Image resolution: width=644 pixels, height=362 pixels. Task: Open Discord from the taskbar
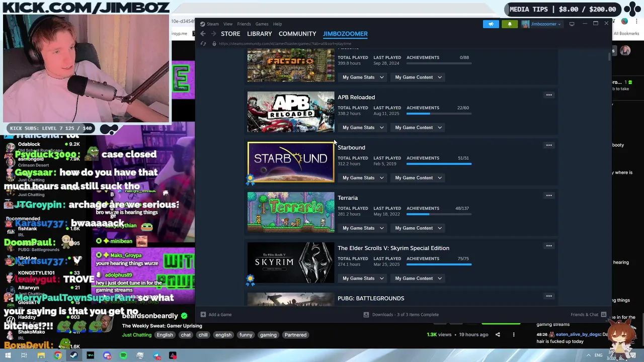[107, 355]
